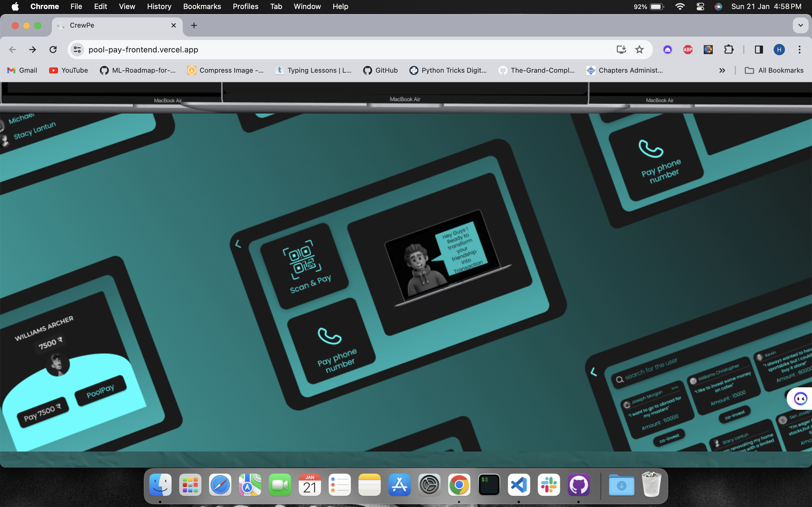View site information for pool-pay-frontend
This screenshot has height=507, width=812.
tap(77, 50)
